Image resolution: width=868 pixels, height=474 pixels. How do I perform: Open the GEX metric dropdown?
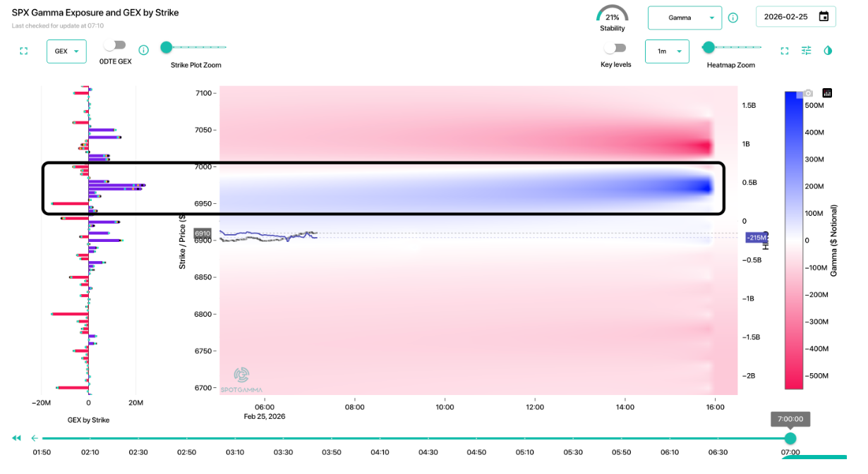[66, 51]
